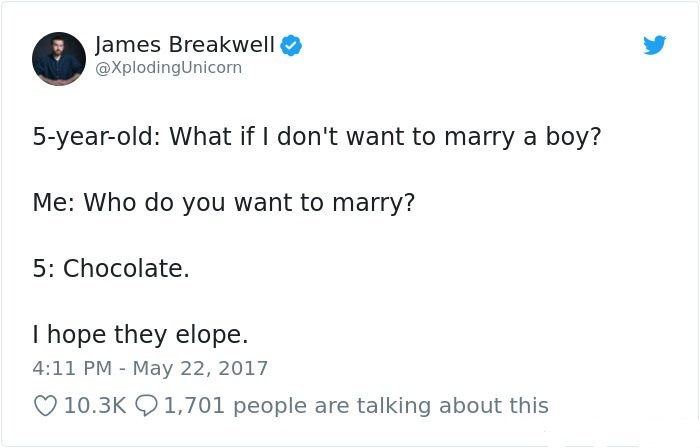Click the May 22, 2017 date
The width and height of the screenshot is (700, 448).
(200, 369)
